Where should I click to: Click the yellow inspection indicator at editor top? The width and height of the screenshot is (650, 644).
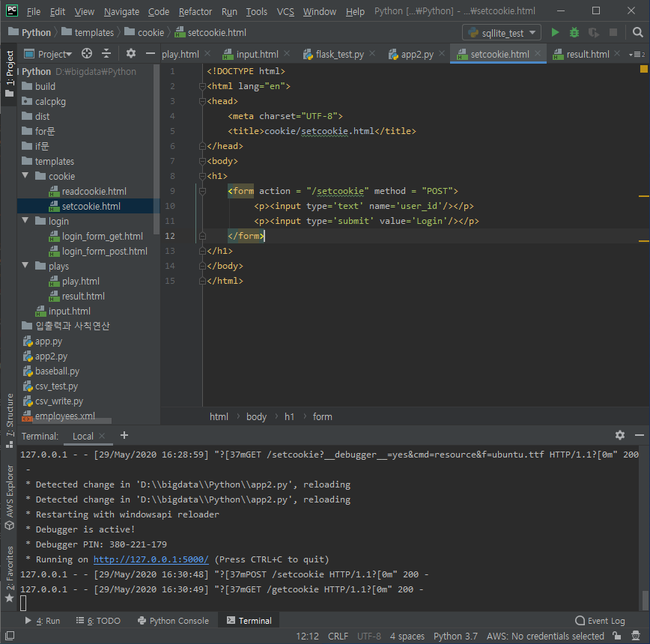coord(644,69)
